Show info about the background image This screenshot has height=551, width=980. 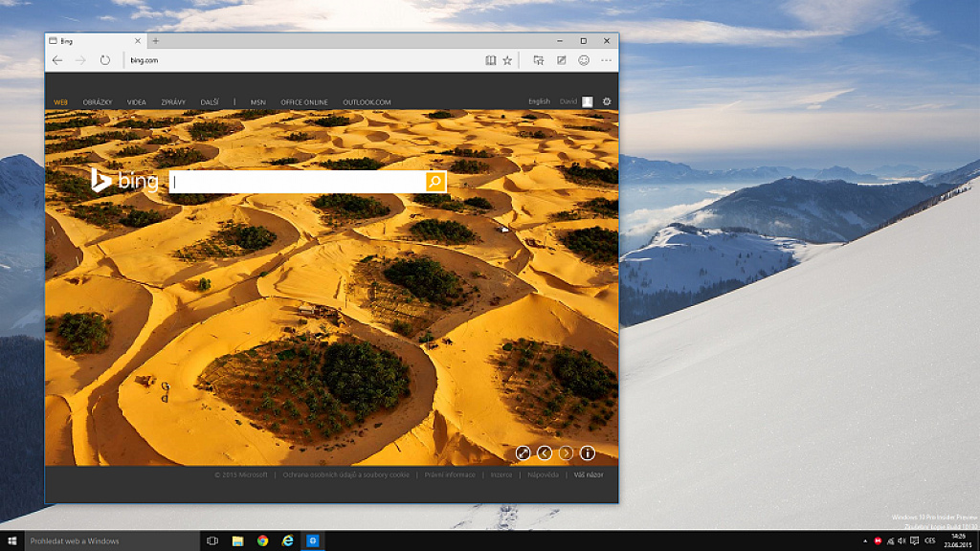tap(588, 453)
